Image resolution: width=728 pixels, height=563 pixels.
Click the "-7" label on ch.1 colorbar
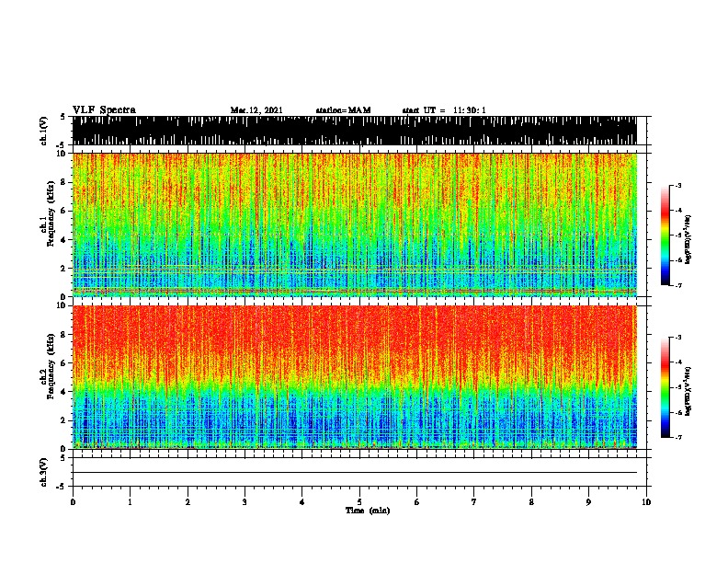pyautogui.click(x=677, y=286)
